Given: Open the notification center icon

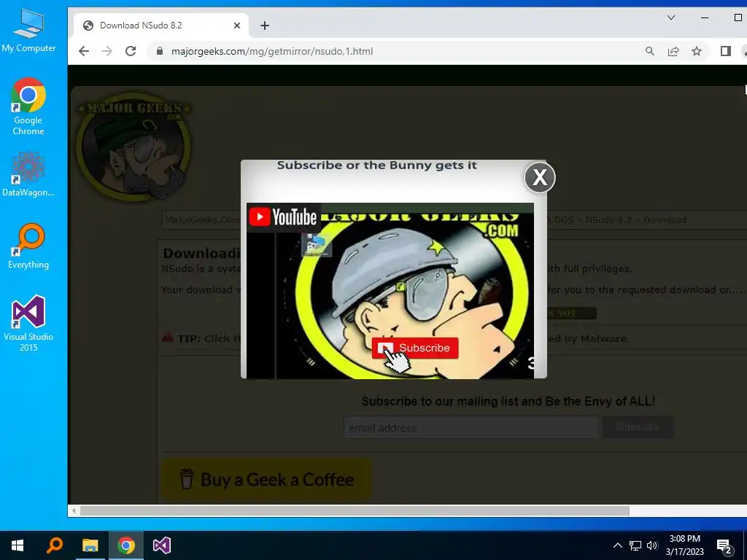Looking at the screenshot, I should pyautogui.click(x=724, y=546).
